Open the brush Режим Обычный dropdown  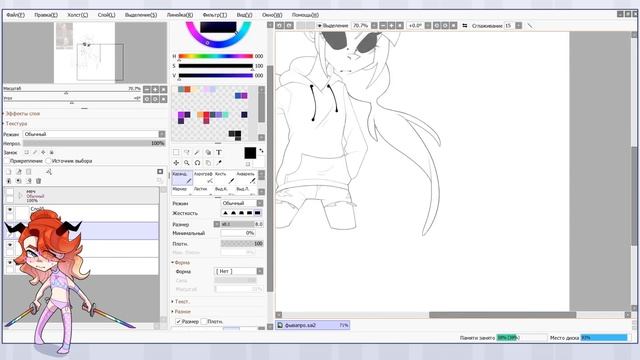click(x=242, y=203)
